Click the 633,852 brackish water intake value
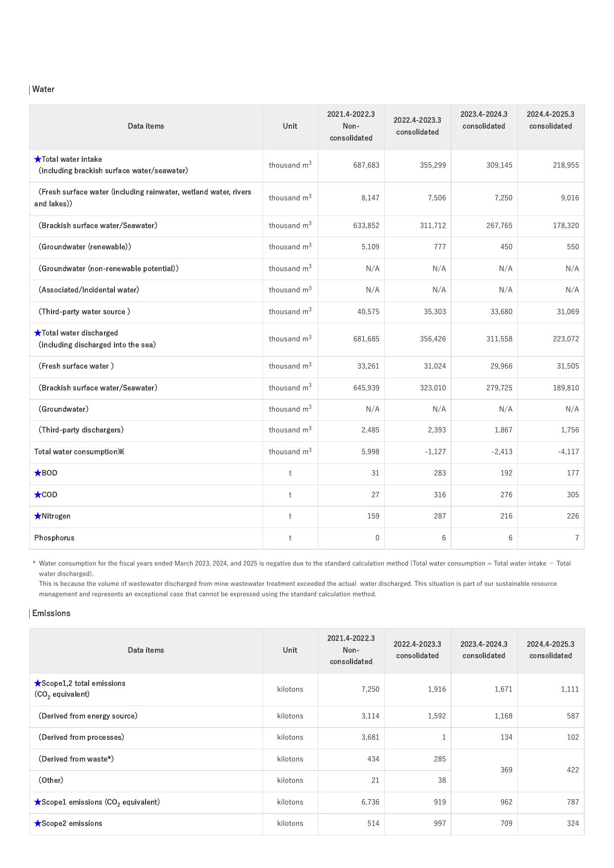 (x=366, y=226)
